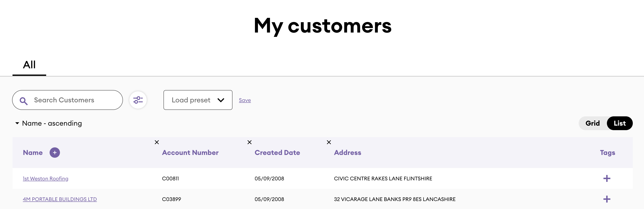644x209 pixels.
Task: Click the Load preset chevron arrow
Action: pos(221,100)
